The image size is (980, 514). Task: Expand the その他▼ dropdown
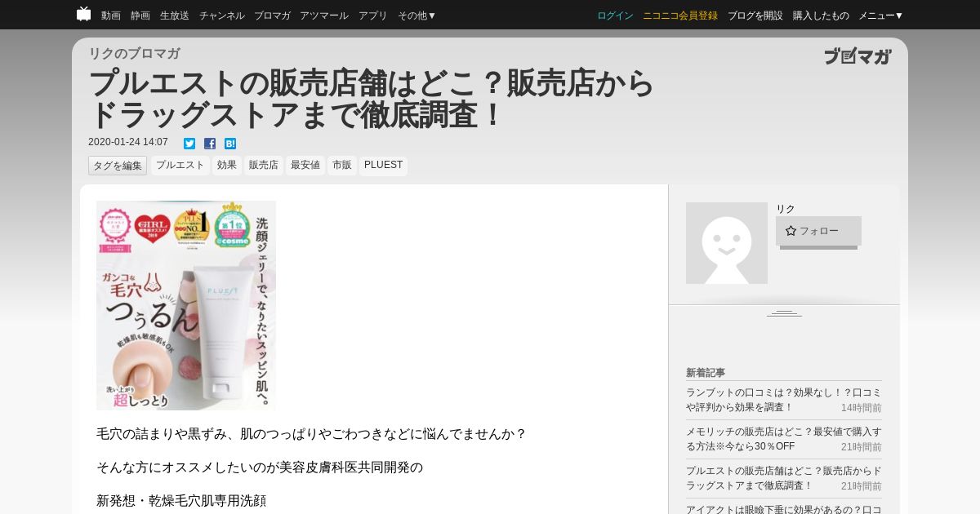(417, 16)
